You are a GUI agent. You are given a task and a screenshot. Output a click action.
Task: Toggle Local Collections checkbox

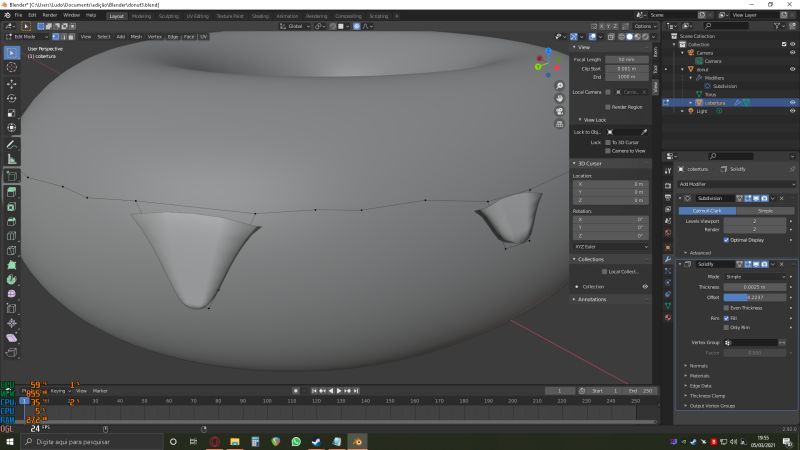[605, 272]
